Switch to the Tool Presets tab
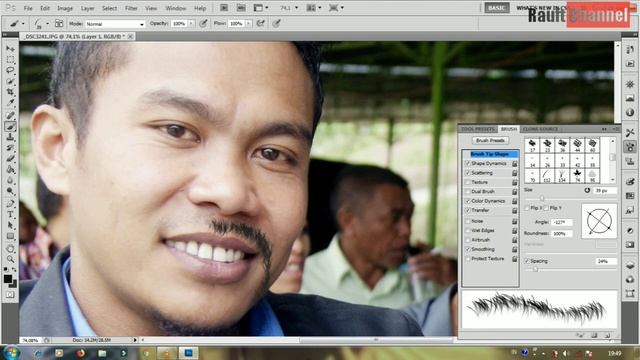Viewport: 640px width, 360px height. point(478,129)
